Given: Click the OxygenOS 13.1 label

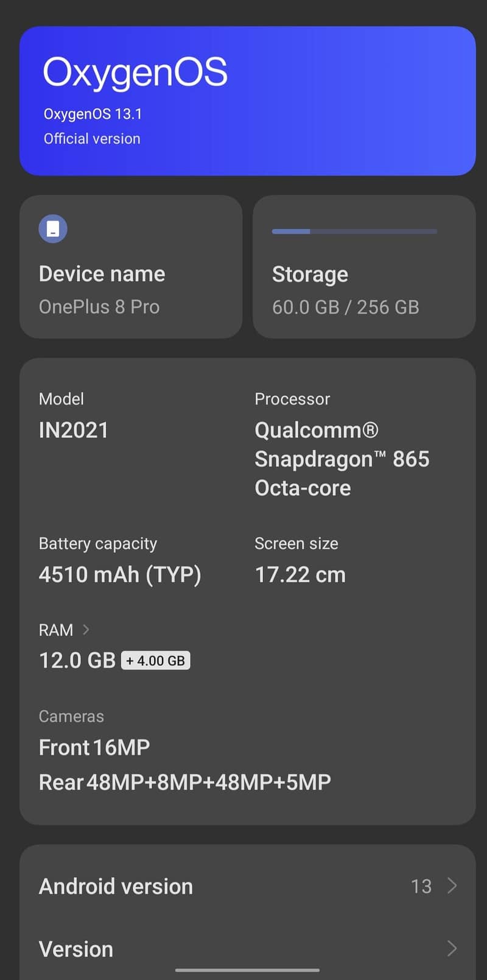Looking at the screenshot, I should click(93, 114).
